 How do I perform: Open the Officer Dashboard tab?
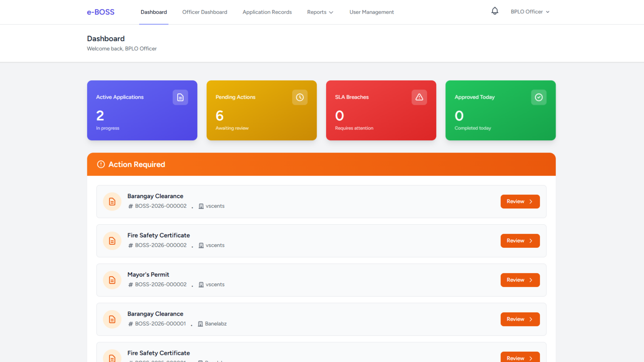[205, 12]
